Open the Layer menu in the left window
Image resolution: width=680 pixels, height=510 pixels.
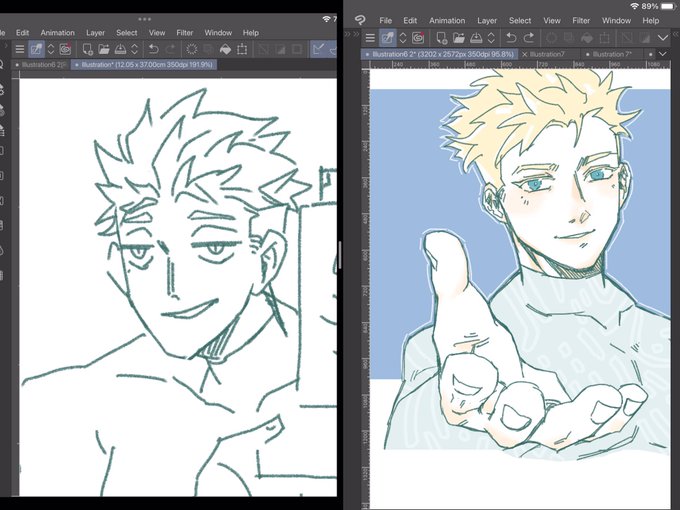95,33
